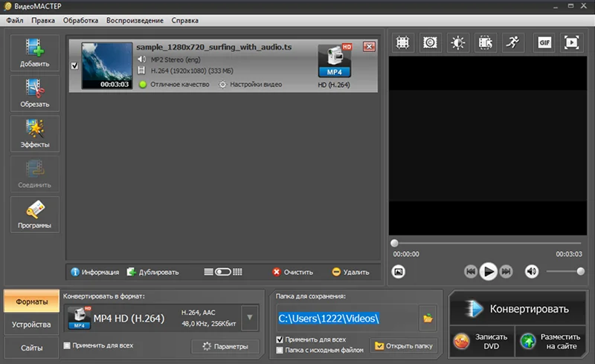This screenshot has width=595, height=364.
Task: Open the Программы section
Action: (34, 215)
